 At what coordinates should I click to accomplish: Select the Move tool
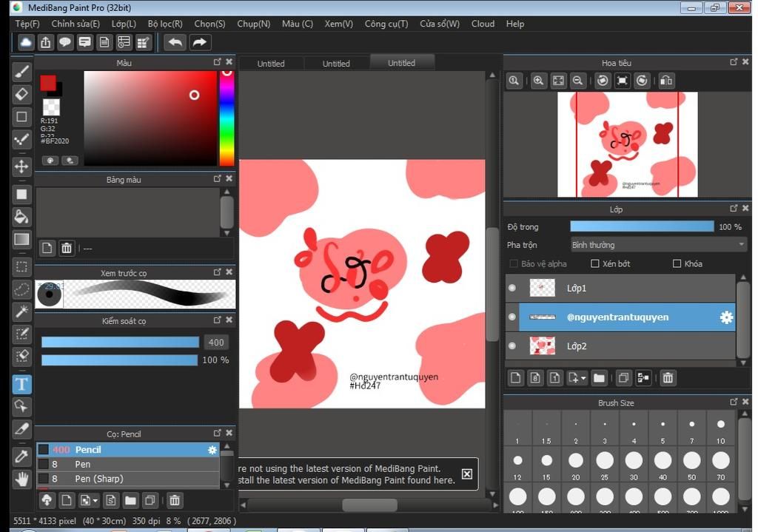point(21,166)
